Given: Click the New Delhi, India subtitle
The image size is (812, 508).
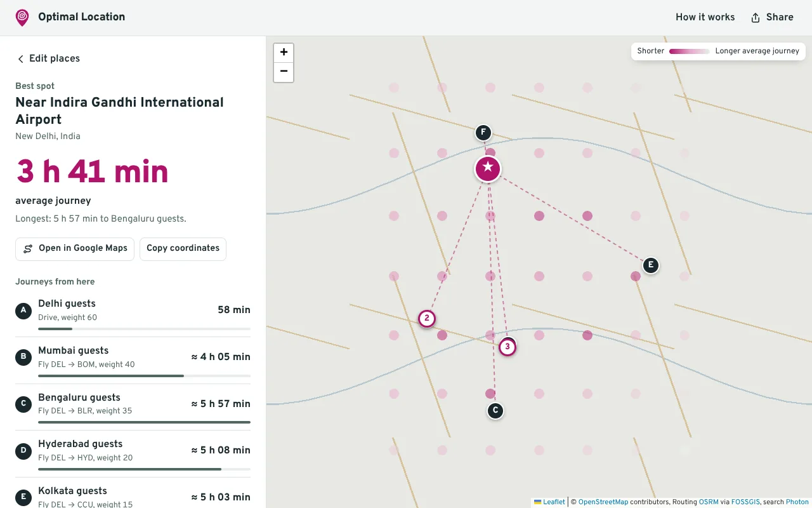Looking at the screenshot, I should pyautogui.click(x=48, y=137).
